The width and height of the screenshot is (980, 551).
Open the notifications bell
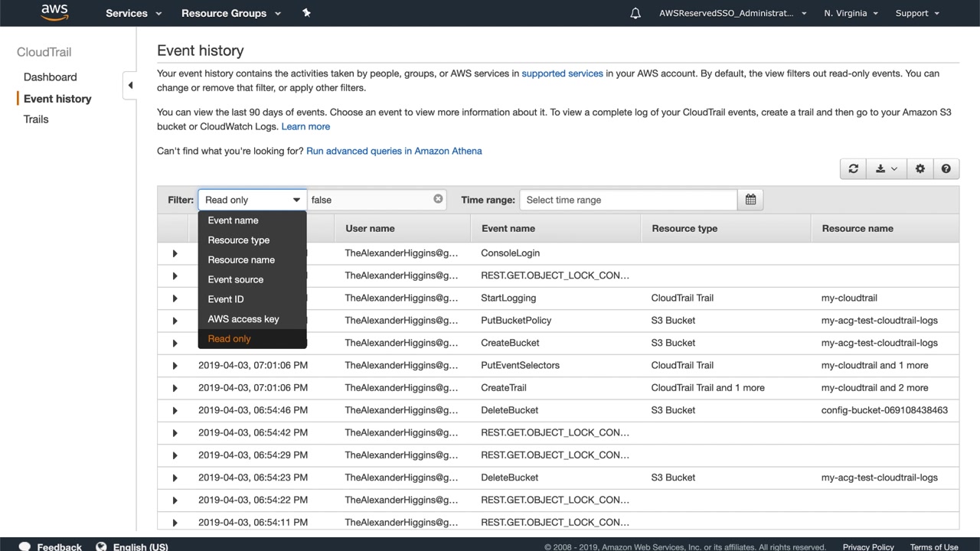pos(635,13)
